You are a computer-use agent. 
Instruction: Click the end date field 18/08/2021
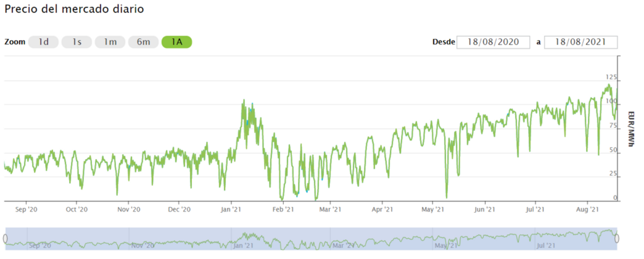pyautogui.click(x=580, y=42)
